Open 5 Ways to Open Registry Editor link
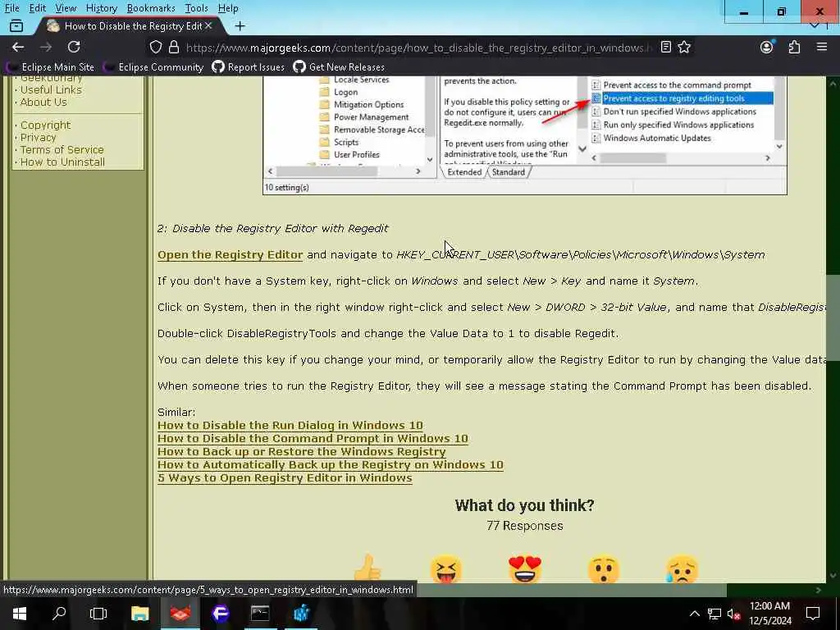Screen dimensions: 840x630 285,478
